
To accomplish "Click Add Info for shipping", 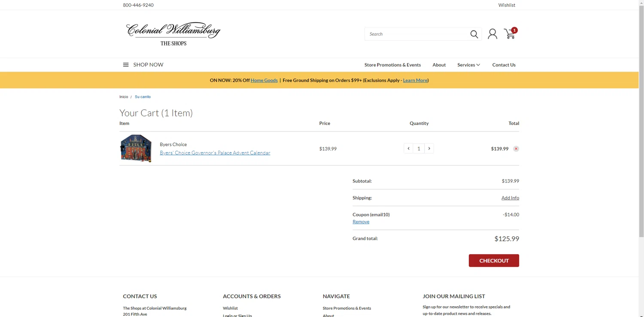I will [x=510, y=198].
